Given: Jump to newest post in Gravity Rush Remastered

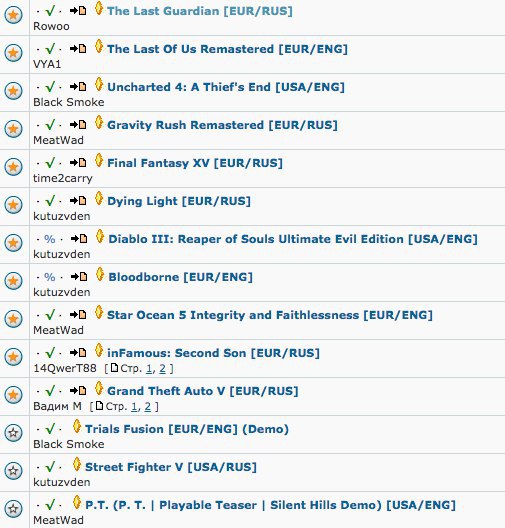Looking at the screenshot, I should click(78, 125).
